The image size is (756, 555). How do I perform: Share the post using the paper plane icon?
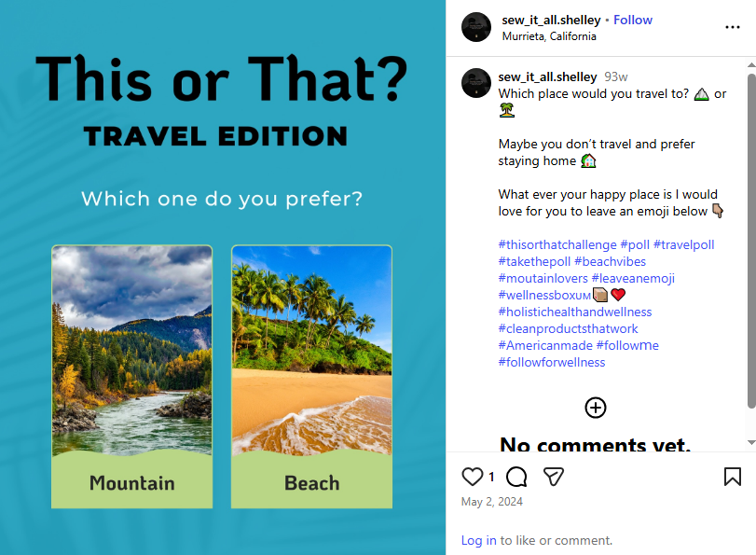coord(555,477)
